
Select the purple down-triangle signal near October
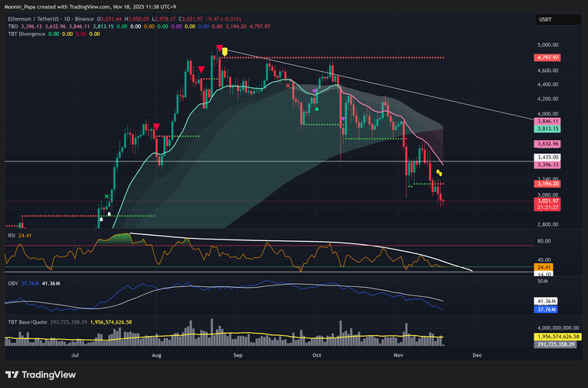pos(315,91)
